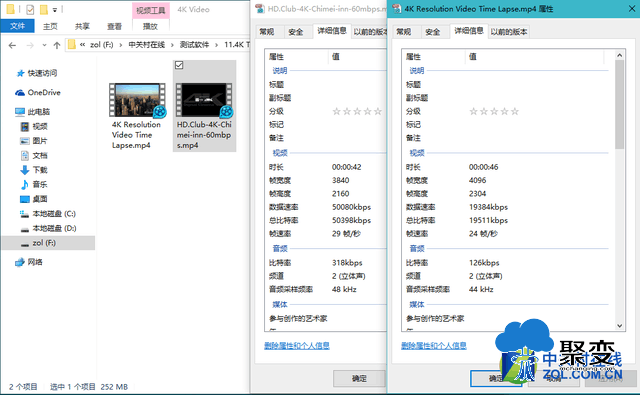Viewport: 640px width, 395px height.
Task: Select zol (F:) drive in sidebar
Action: click(x=48, y=243)
